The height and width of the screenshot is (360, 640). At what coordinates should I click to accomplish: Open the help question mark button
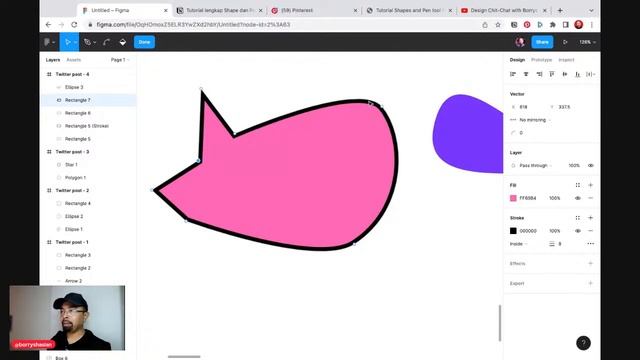click(583, 343)
